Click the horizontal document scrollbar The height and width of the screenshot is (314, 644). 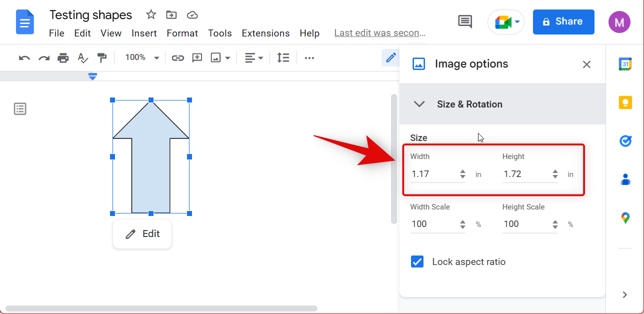click(161, 308)
